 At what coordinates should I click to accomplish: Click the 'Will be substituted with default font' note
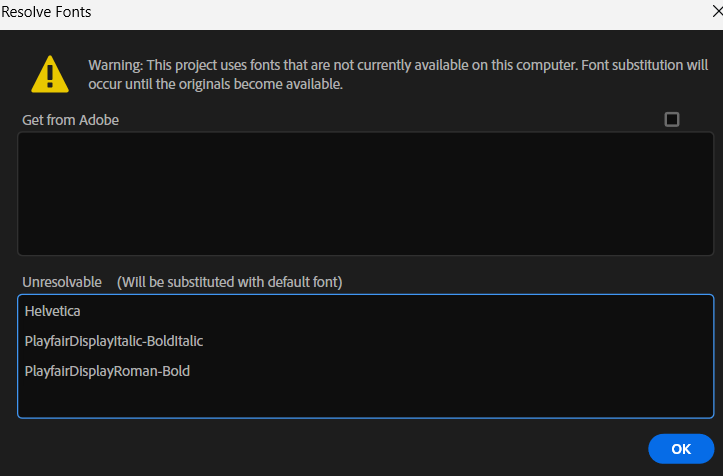(229, 282)
